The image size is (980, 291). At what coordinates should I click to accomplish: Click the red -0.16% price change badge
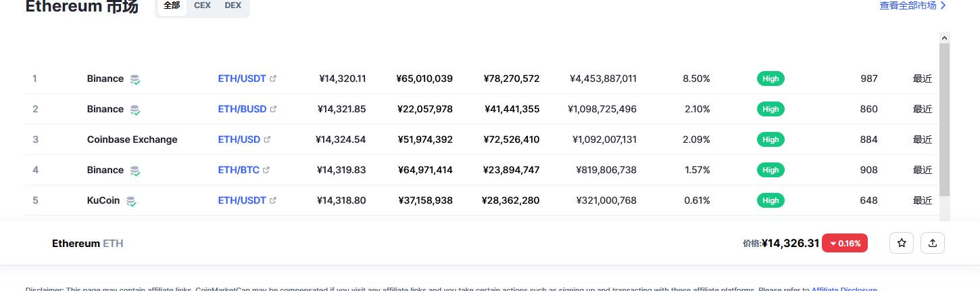[845, 243]
